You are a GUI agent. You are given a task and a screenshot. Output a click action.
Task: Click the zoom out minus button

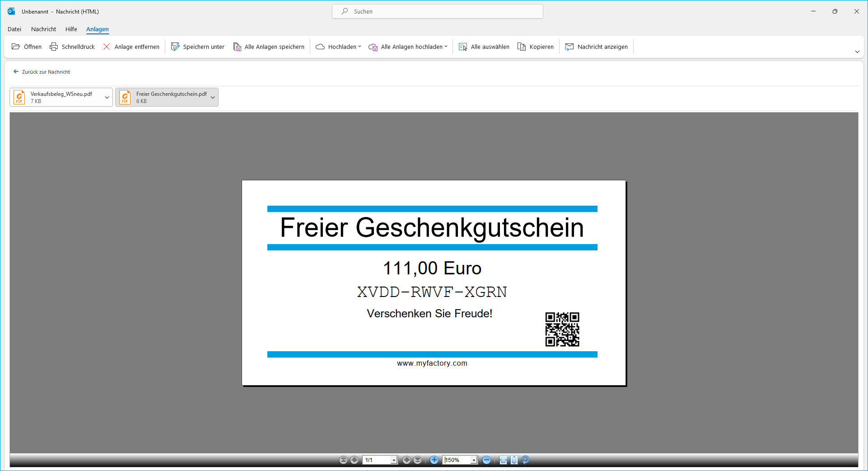click(x=486, y=460)
